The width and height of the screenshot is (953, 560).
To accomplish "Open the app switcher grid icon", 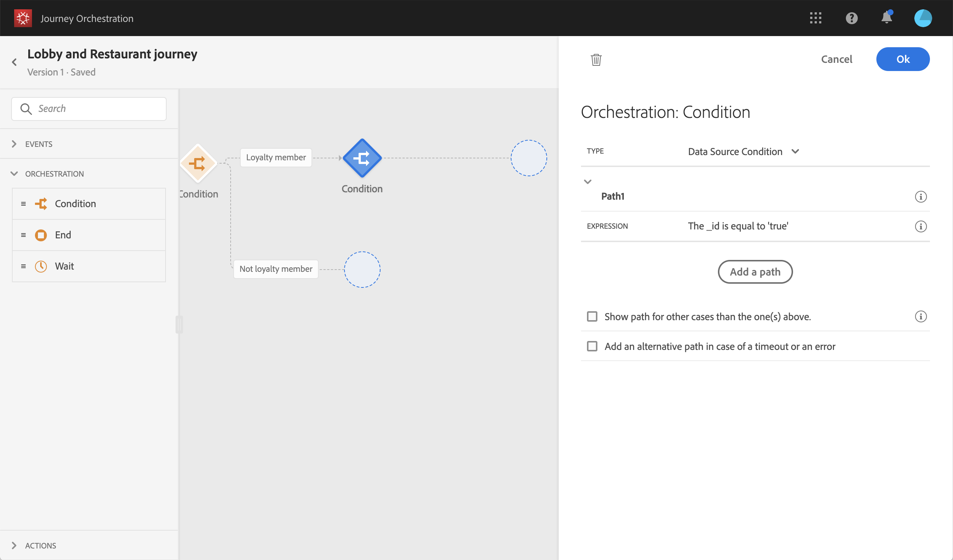I will click(815, 18).
